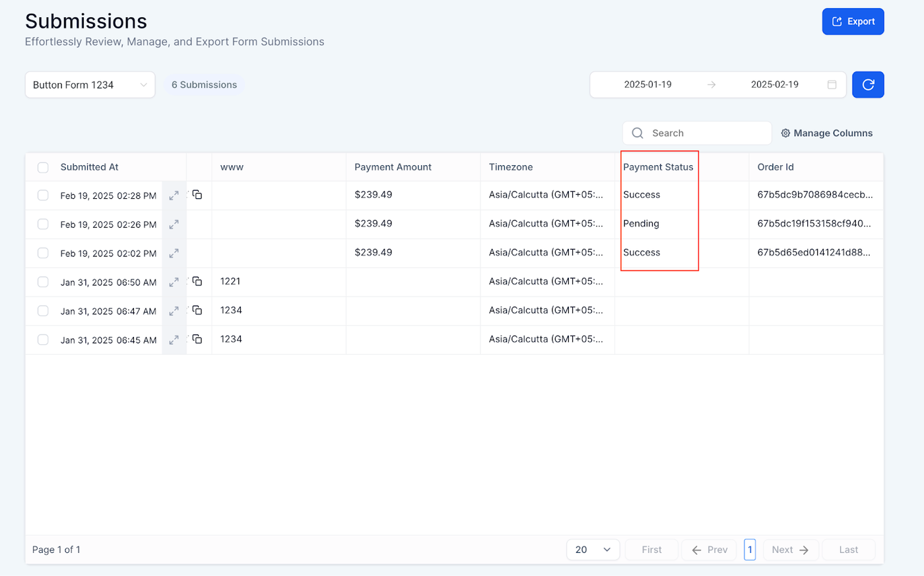924x576 pixels.
Task: Check the Feb 19 02:02 PM row checkbox
Action: [x=43, y=253]
